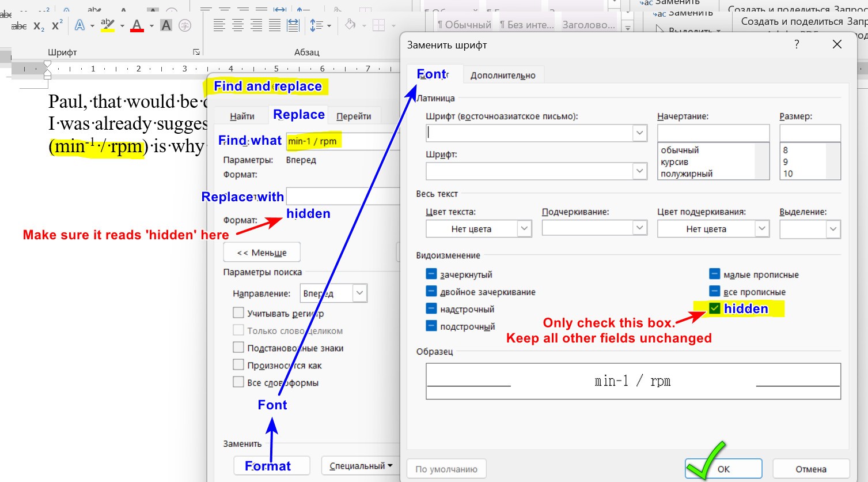The image size is (868, 482).
Task: Open line spacing options icon
Action: (316, 25)
